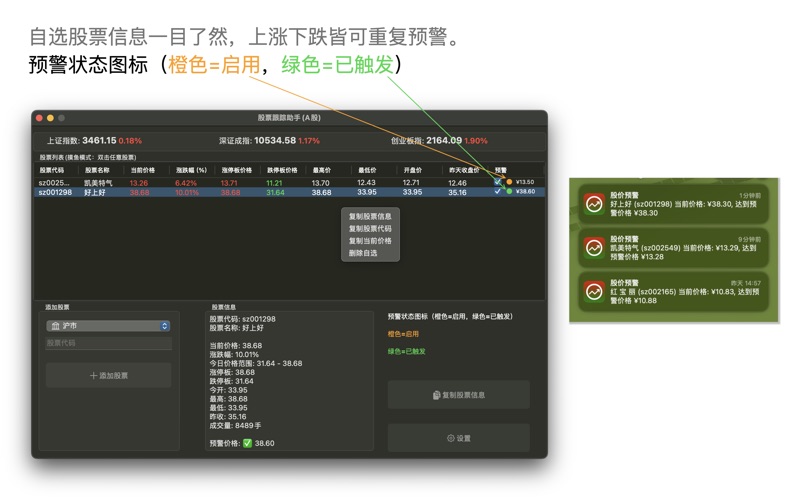
Task: Click the app icon in the 凯美特气 notification
Action: [x=594, y=248]
